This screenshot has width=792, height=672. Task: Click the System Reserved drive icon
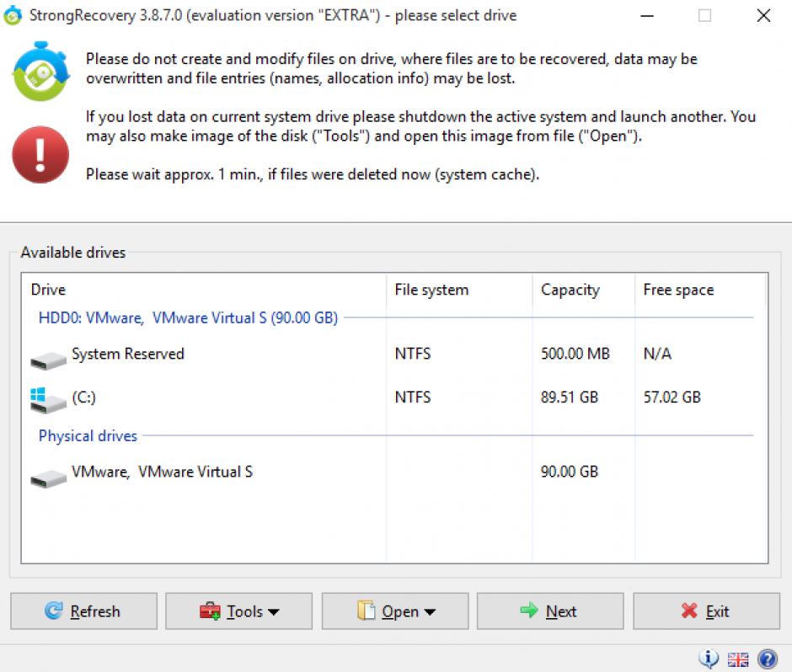coord(49,360)
